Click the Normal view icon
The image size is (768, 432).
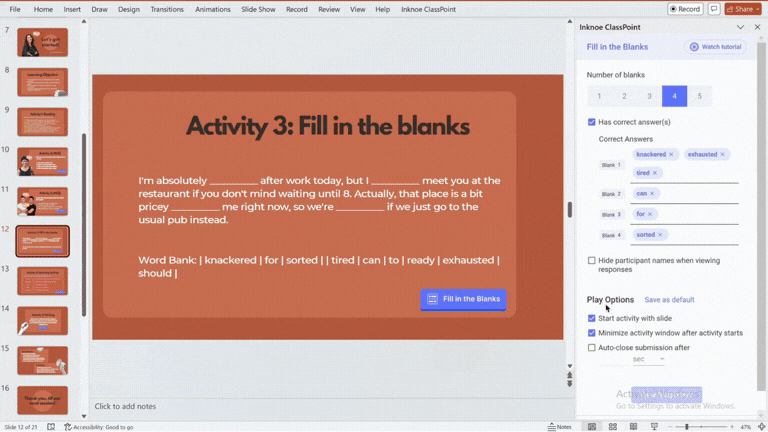pyautogui.click(x=591, y=426)
